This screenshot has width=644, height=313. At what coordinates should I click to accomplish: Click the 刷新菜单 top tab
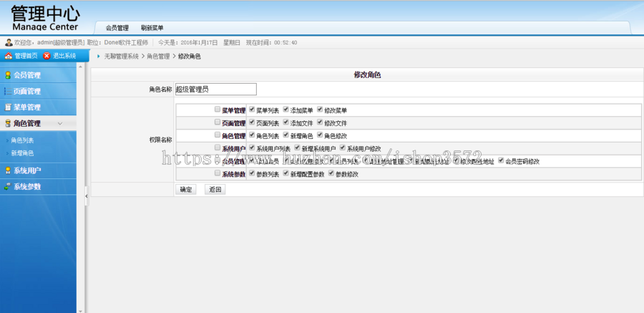[152, 28]
